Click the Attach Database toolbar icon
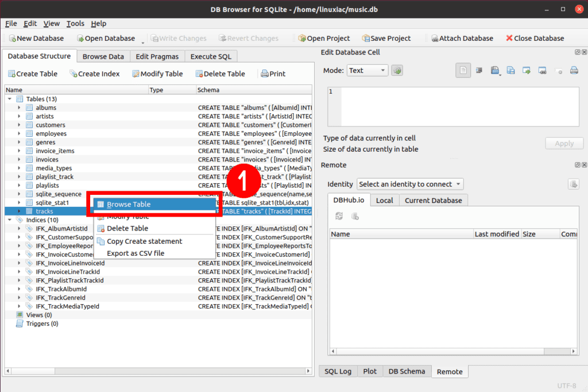 point(435,39)
